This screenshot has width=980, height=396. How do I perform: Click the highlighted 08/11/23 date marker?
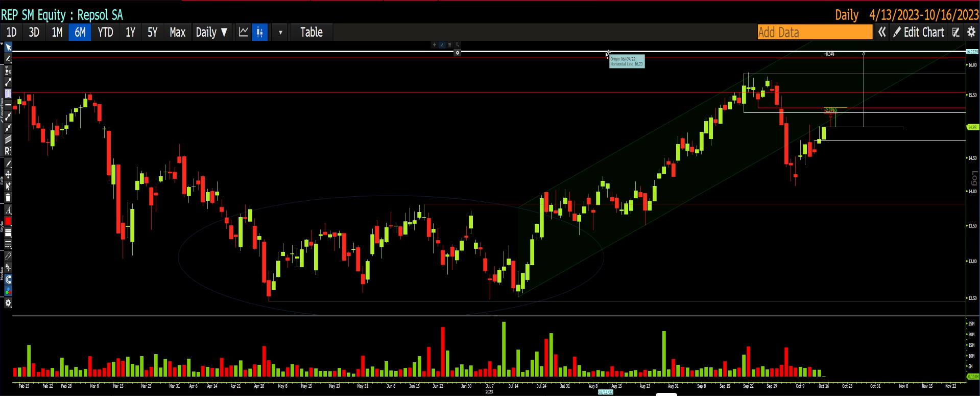pyautogui.click(x=605, y=392)
